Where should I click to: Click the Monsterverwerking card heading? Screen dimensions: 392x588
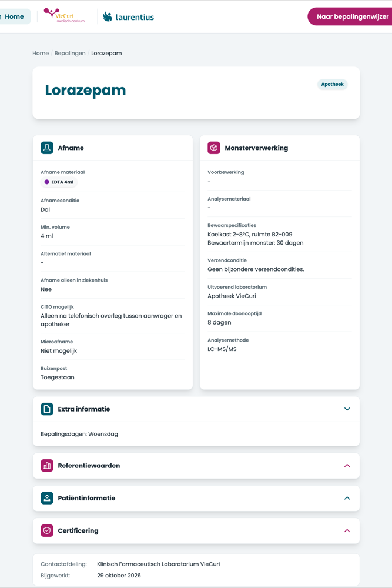point(256,148)
